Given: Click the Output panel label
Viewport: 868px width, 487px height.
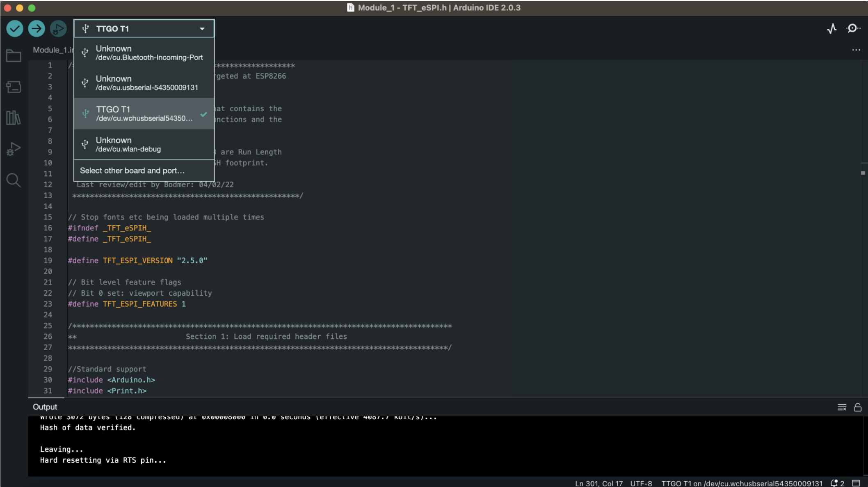Looking at the screenshot, I should click(x=45, y=407).
